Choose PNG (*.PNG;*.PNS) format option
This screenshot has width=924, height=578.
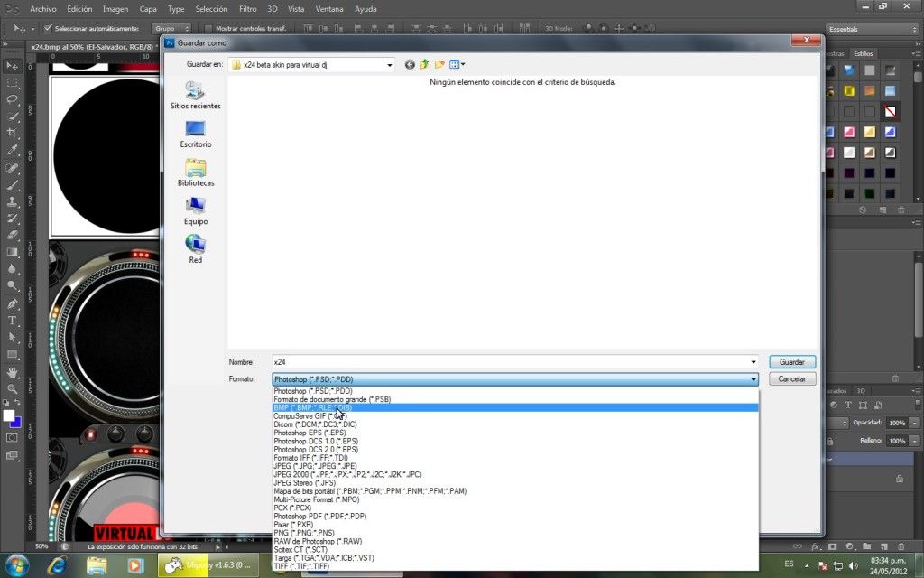(515, 533)
